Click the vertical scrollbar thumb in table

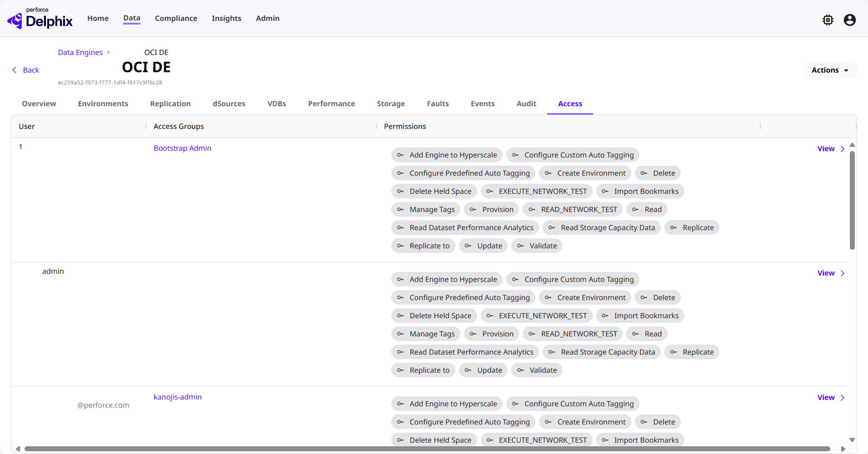[x=852, y=200]
